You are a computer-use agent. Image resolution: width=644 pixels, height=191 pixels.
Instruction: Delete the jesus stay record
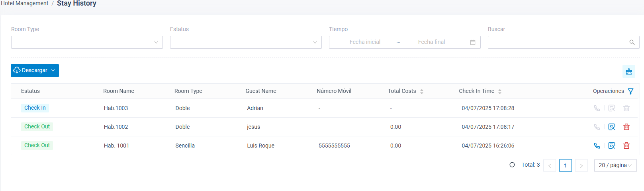(x=626, y=127)
